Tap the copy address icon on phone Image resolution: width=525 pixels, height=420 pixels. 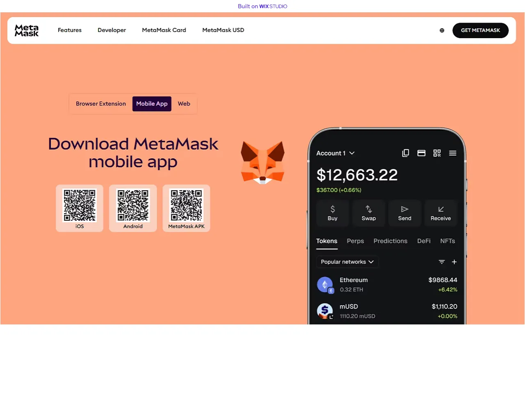[x=406, y=153]
